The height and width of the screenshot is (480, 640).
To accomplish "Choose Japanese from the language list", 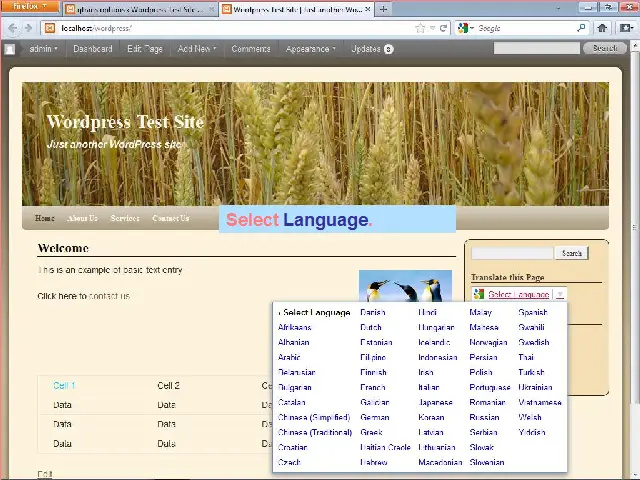I will pos(435,402).
